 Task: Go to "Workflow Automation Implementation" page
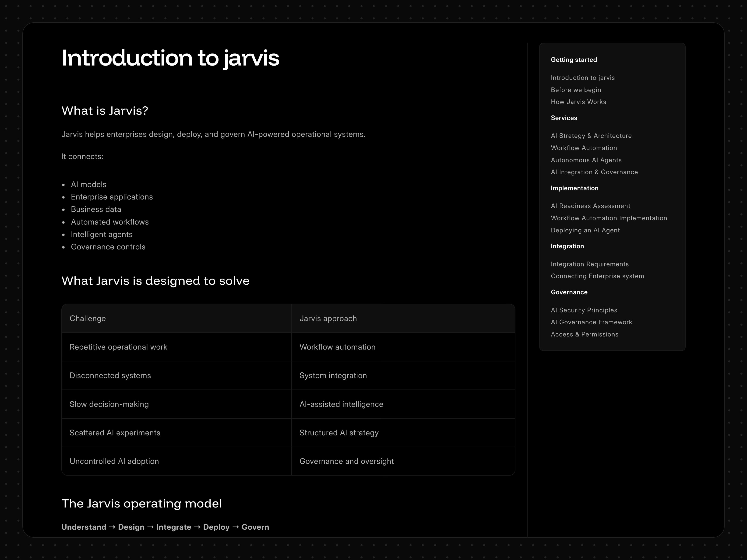pyautogui.click(x=609, y=218)
